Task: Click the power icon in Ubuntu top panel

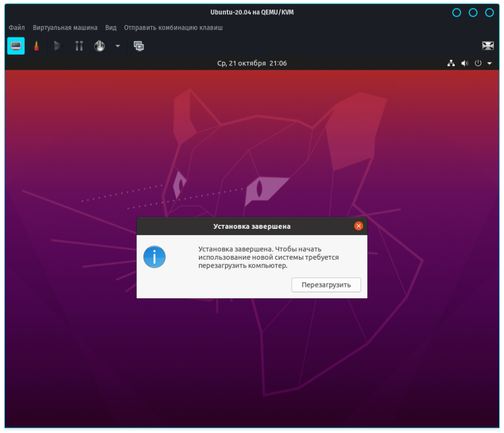Action: tap(477, 63)
